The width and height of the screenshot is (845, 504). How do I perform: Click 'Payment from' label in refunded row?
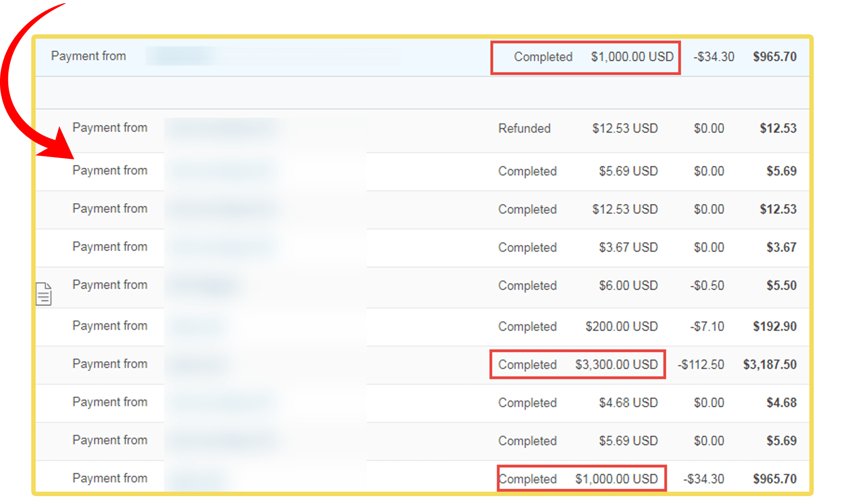pos(110,128)
